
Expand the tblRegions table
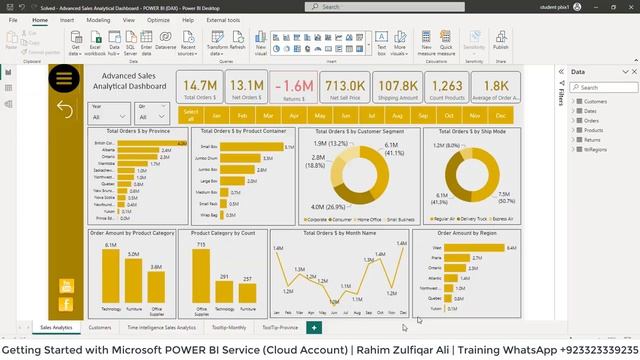pos(573,149)
